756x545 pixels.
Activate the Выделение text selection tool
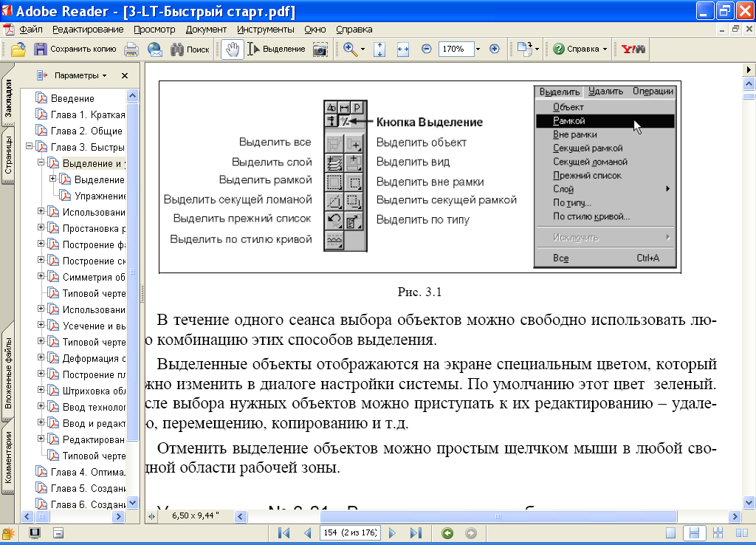coord(277,49)
